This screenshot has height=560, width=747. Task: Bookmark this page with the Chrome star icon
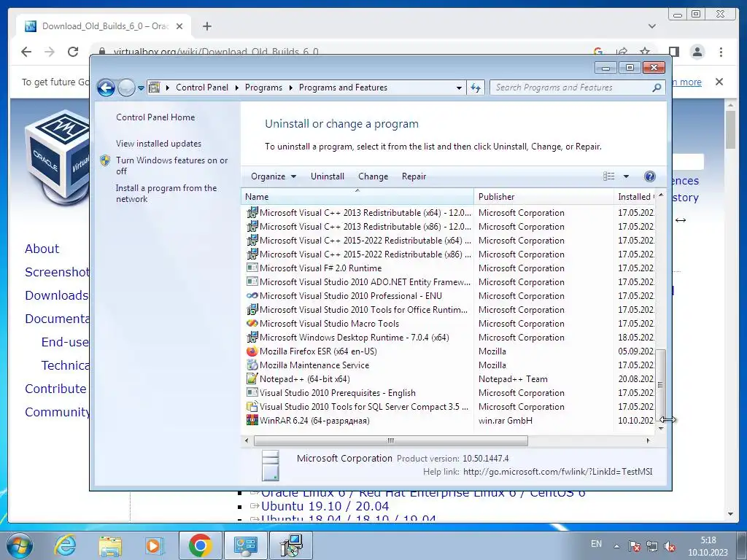[645, 50]
